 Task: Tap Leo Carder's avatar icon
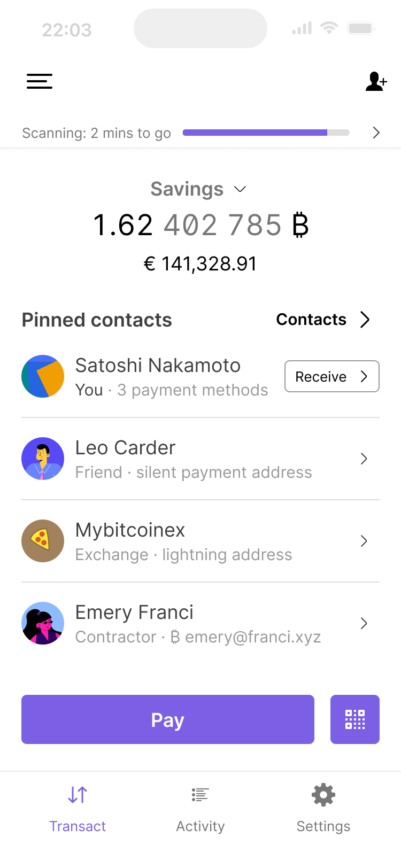[x=43, y=459]
